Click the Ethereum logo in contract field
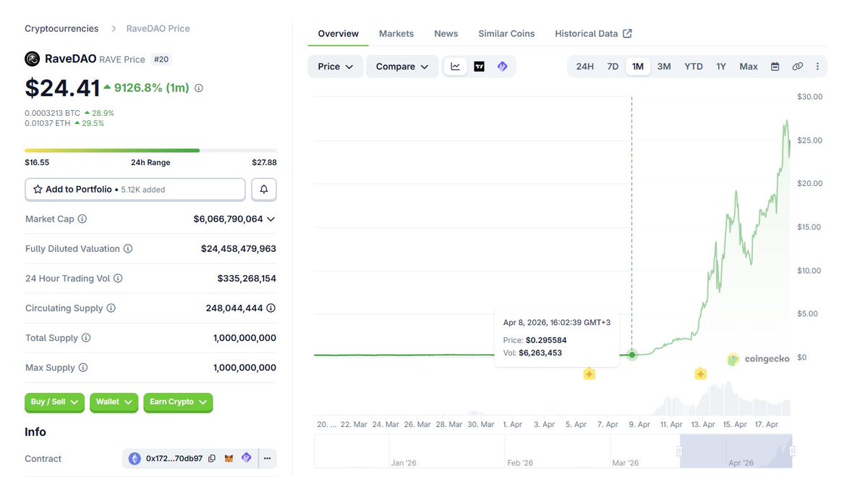Image resolution: width=868 pixels, height=477 pixels. point(135,458)
